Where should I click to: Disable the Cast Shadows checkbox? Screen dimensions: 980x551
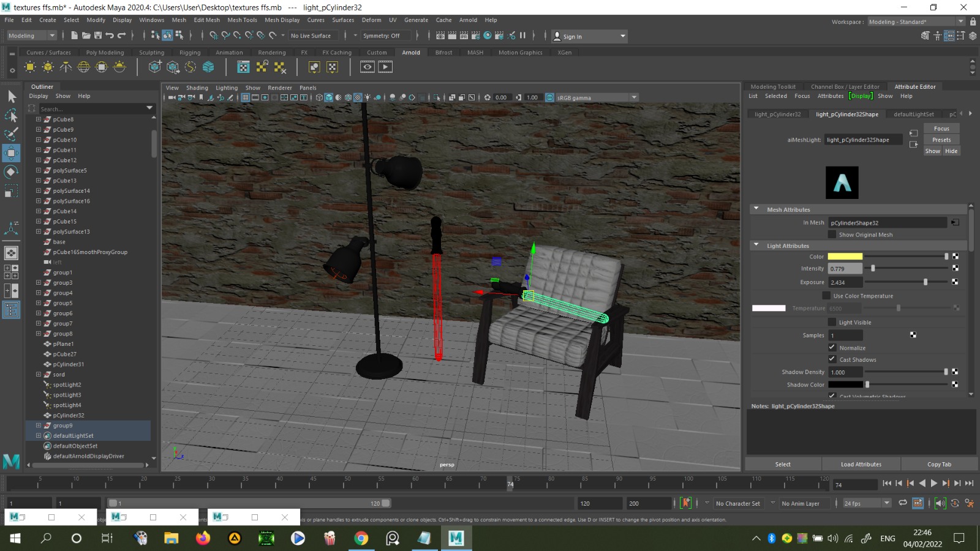pyautogui.click(x=832, y=359)
